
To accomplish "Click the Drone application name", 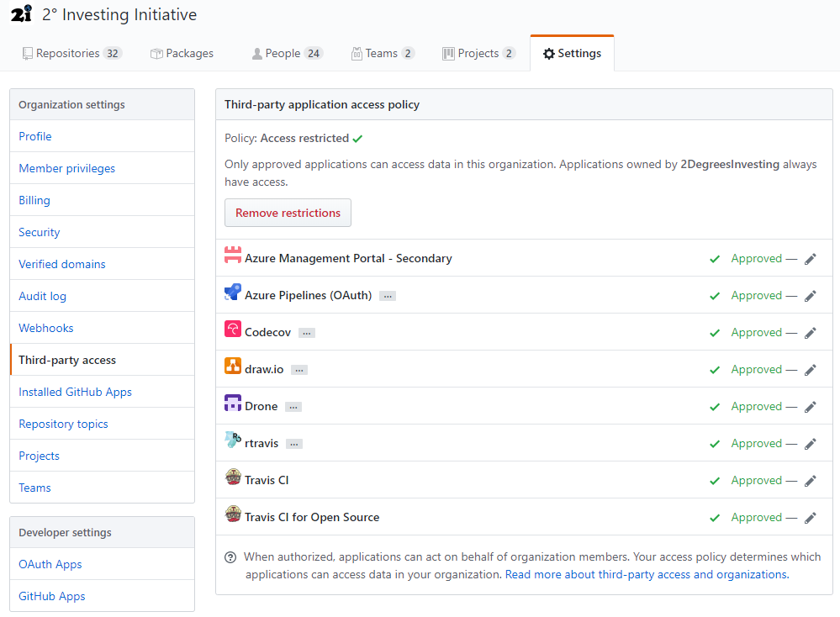I will tap(261, 407).
